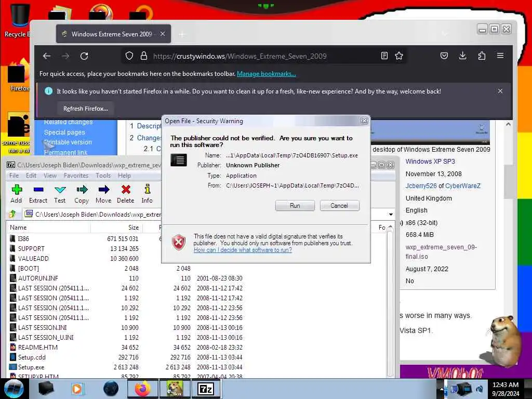Open the 7-Zip Edit menu
Screen dimensions: 532x399
coord(31,176)
